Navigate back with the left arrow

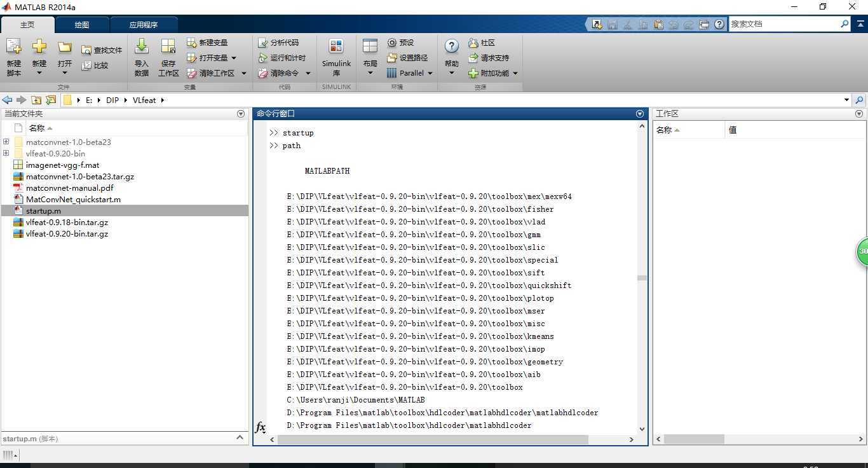point(7,100)
